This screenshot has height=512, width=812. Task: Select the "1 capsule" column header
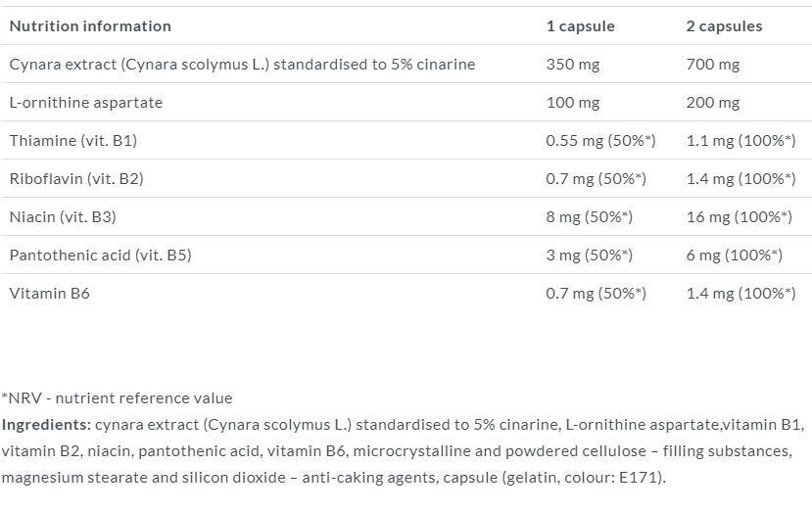(580, 26)
